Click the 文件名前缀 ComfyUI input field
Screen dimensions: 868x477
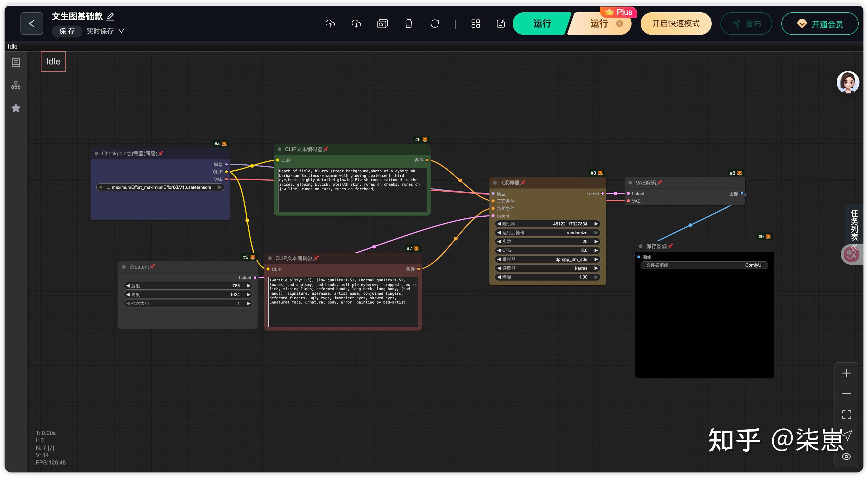(x=704, y=265)
